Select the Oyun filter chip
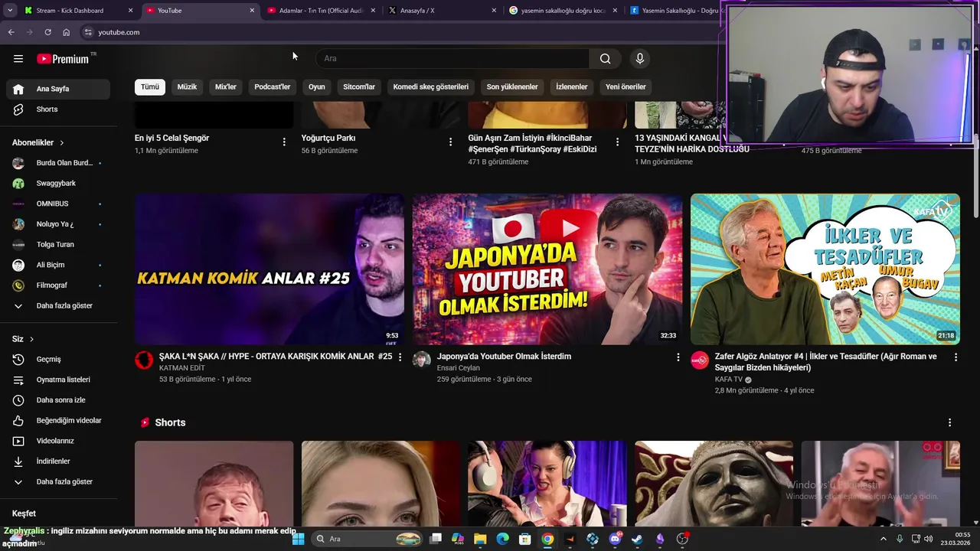The image size is (980, 551). 317,86
